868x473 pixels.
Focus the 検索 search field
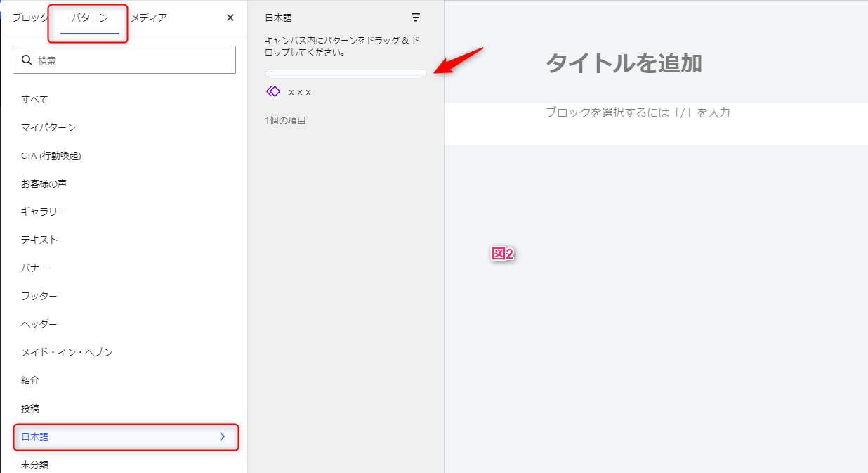click(133, 60)
